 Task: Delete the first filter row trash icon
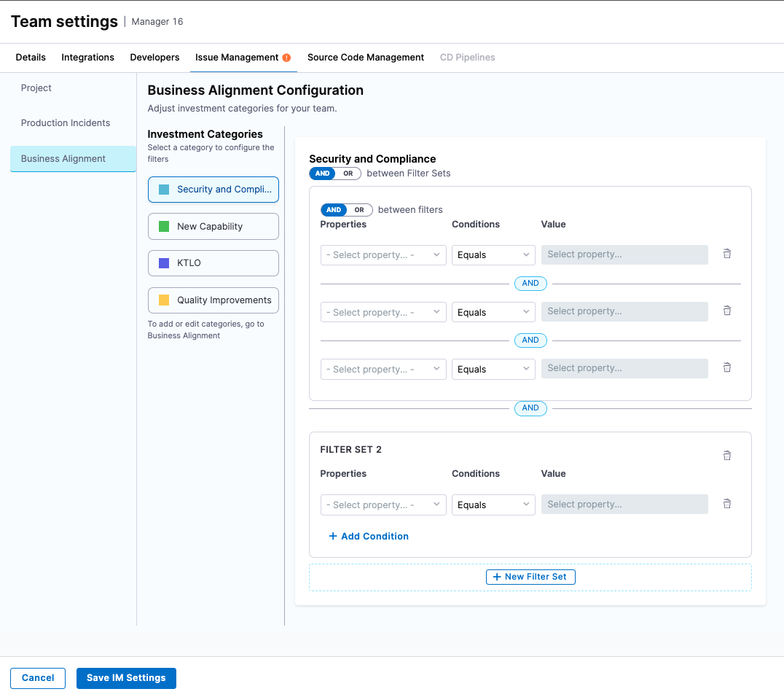tap(726, 254)
